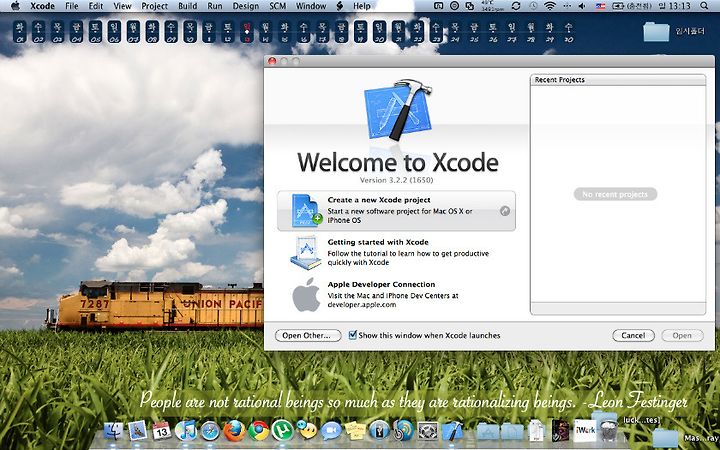Click the luck...tes] folder stack in Dock
This screenshot has width=720, height=450.
pyautogui.click(x=604, y=420)
